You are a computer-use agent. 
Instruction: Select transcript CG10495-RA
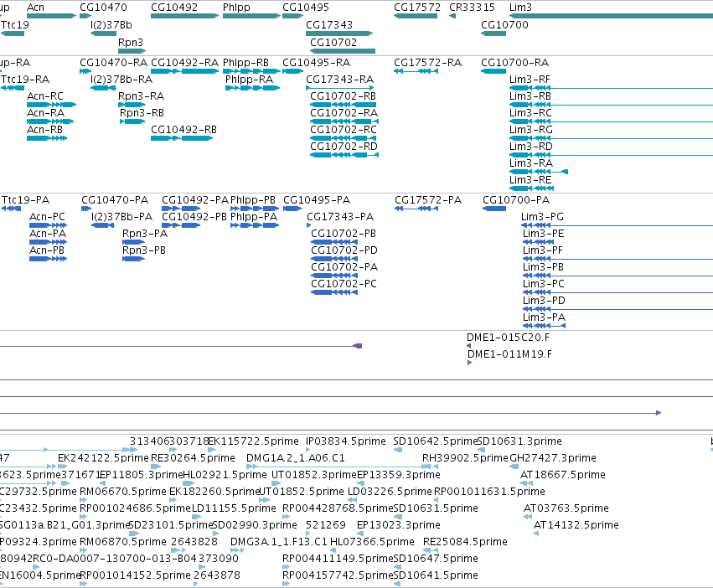(x=316, y=63)
